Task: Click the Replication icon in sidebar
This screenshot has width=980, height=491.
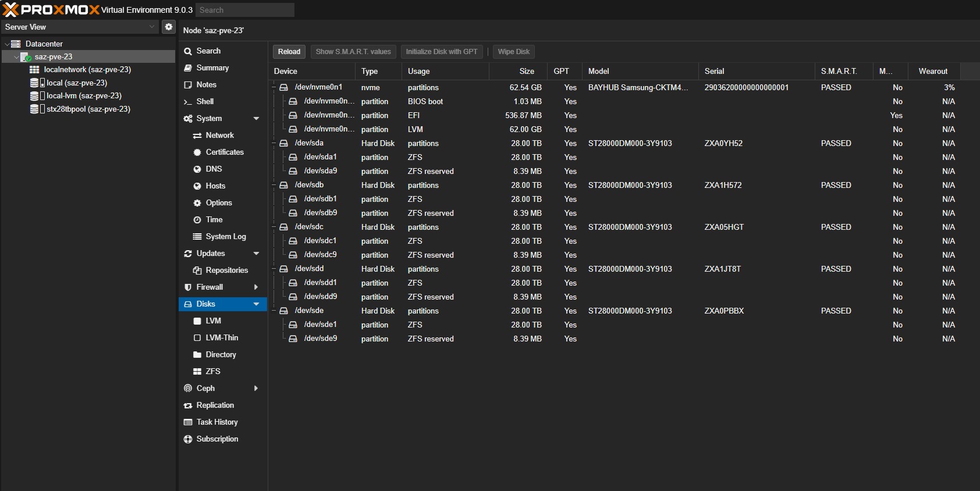Action: point(188,405)
